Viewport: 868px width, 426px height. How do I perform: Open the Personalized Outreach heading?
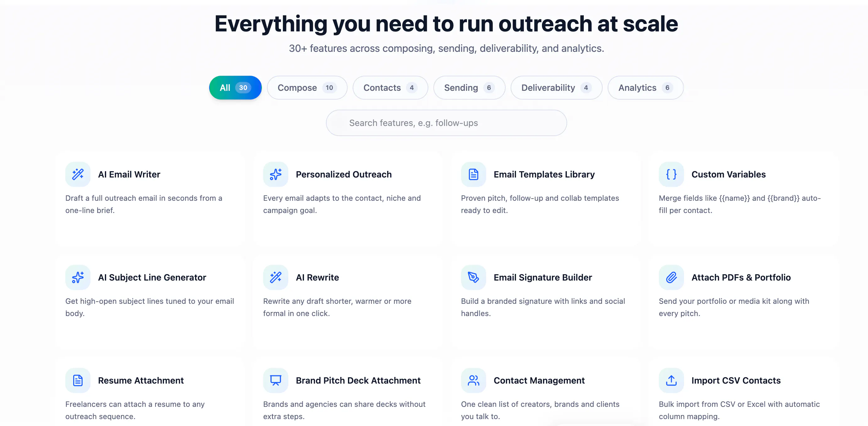tap(344, 174)
